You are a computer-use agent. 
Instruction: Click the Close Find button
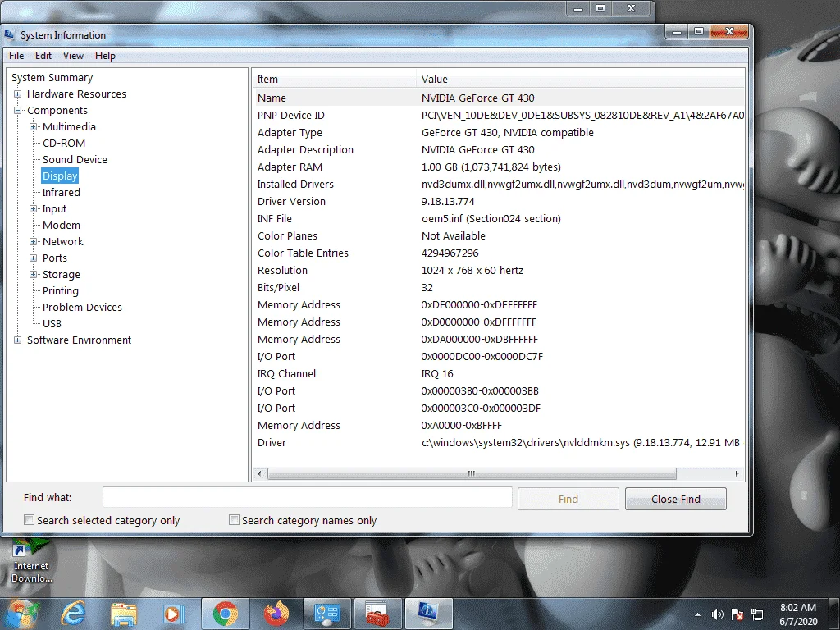676,499
